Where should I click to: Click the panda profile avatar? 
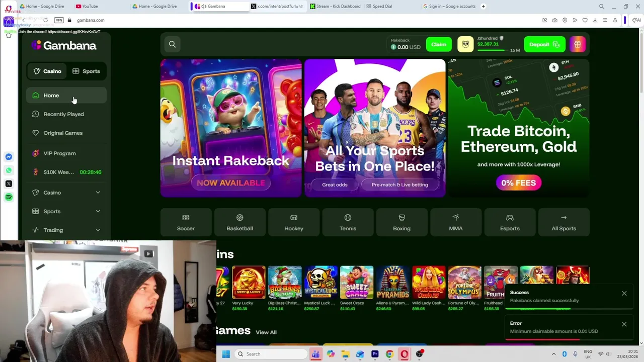[465, 44]
